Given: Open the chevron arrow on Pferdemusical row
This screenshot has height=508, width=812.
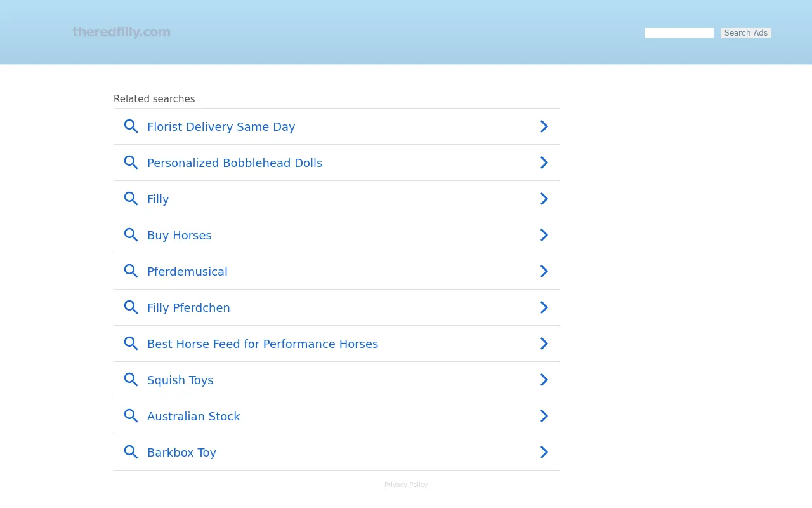Looking at the screenshot, I should click(544, 271).
